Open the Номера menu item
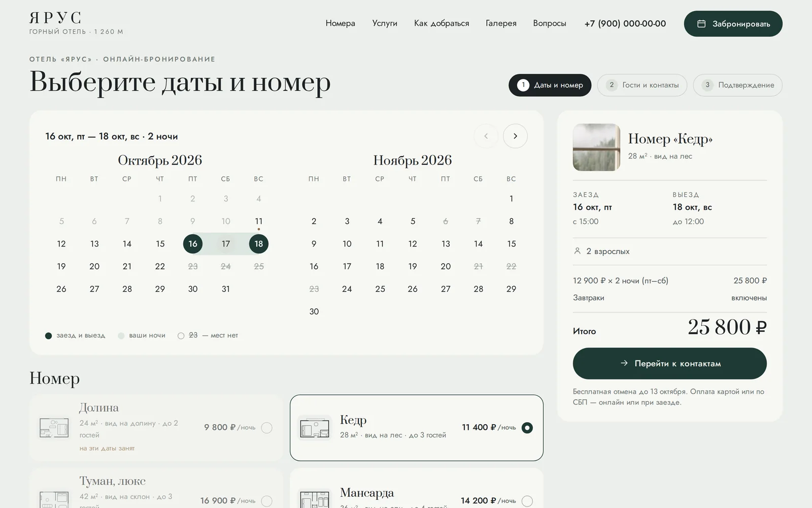This screenshot has width=812, height=508. pyautogui.click(x=341, y=23)
